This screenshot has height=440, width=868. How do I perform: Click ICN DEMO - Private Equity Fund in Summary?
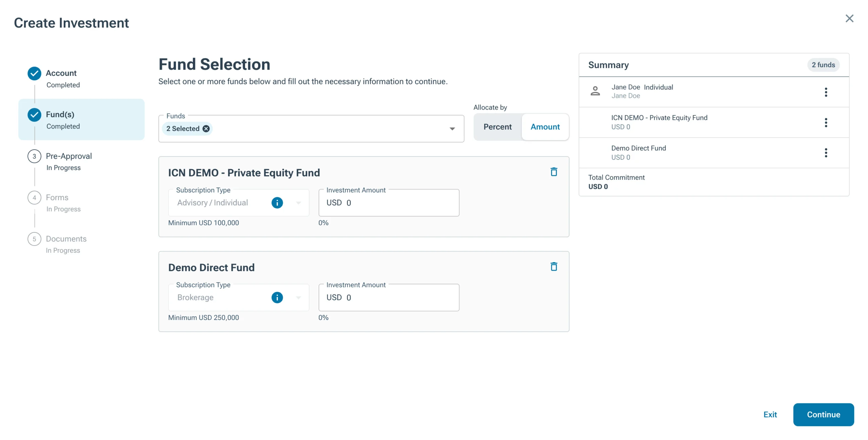coord(659,118)
